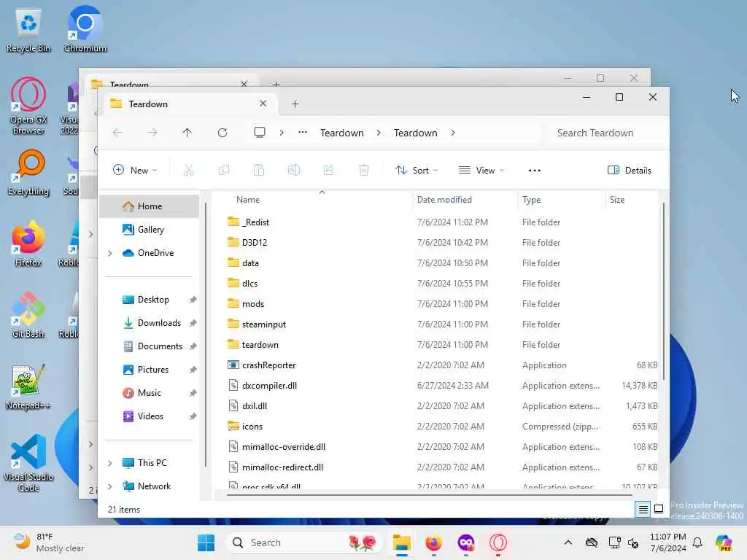This screenshot has width=747, height=560.
Task: Toggle the Details pane button
Action: coord(630,170)
